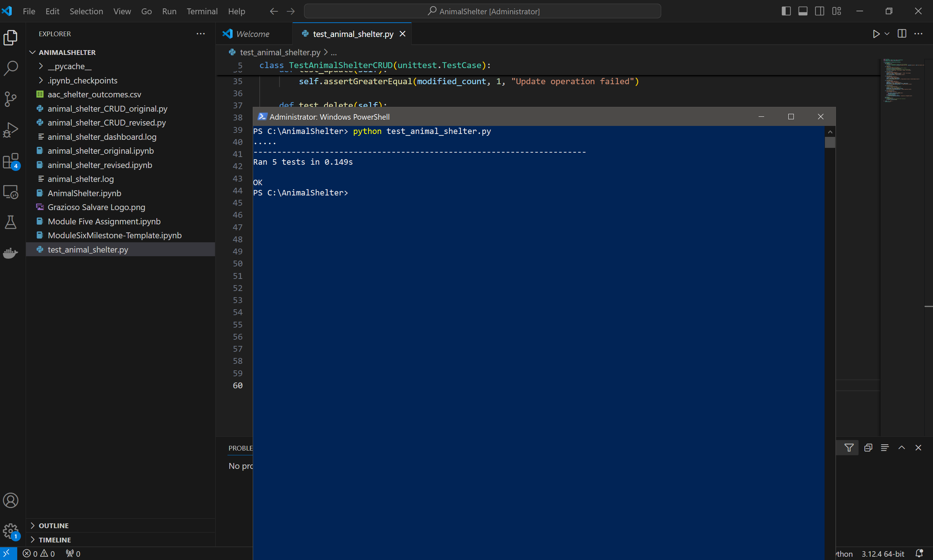
Task: Maximize the bottom panel size
Action: [x=901, y=448]
